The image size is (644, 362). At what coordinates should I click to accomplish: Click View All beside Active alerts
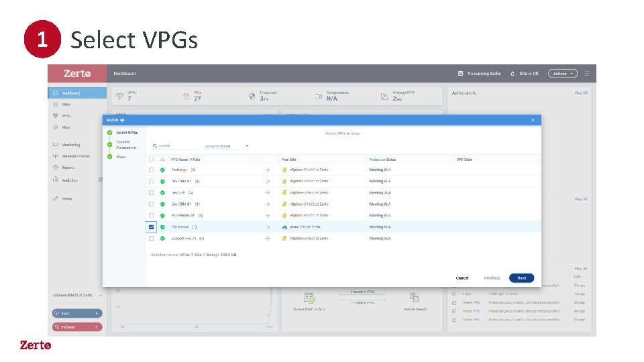pyautogui.click(x=581, y=93)
